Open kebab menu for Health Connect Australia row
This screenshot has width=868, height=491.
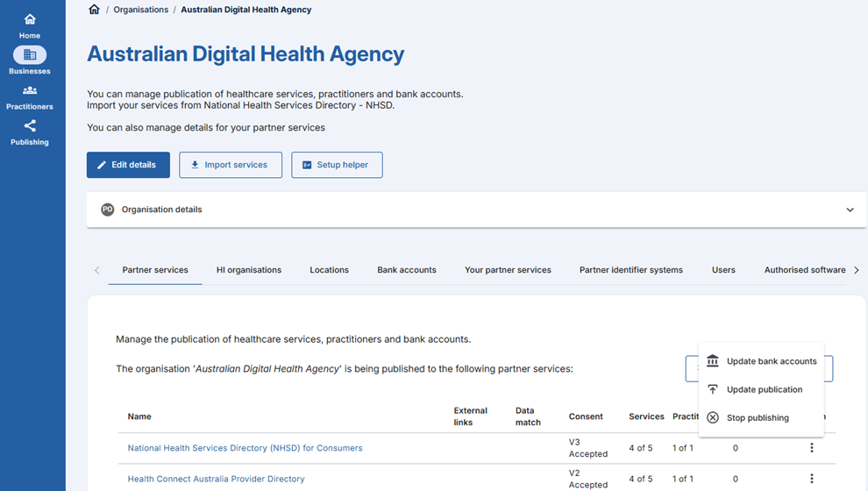(811, 479)
